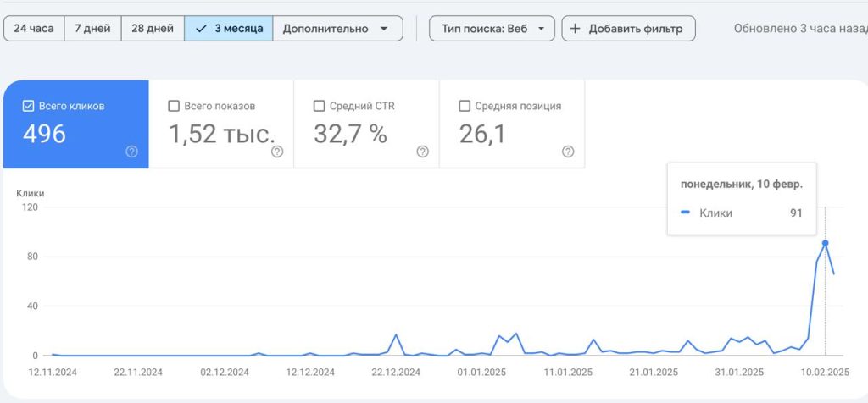Open help icon on Всего кликов card
868x403 pixels.
click(x=131, y=152)
